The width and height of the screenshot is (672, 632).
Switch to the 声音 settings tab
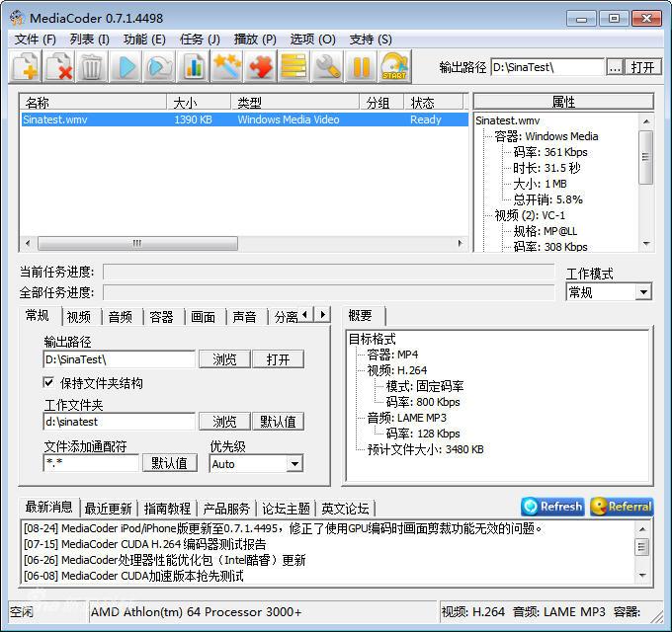244,317
